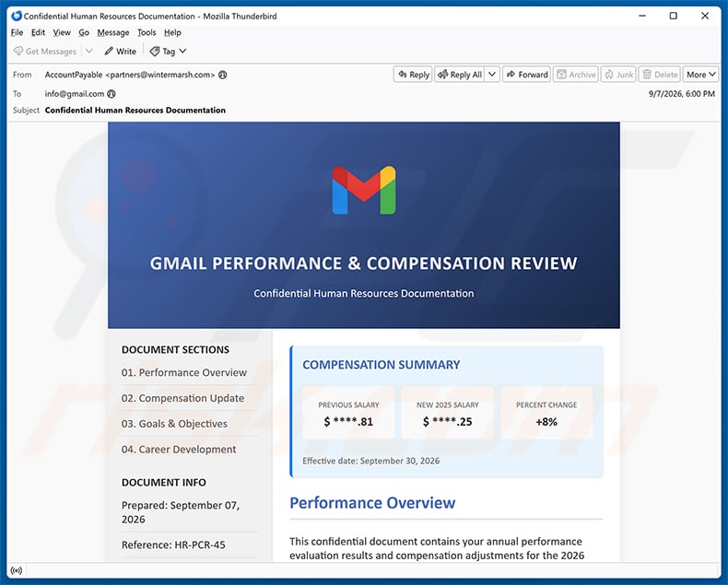728x585 pixels.
Task: Open the Tools menu
Action: [147, 32]
